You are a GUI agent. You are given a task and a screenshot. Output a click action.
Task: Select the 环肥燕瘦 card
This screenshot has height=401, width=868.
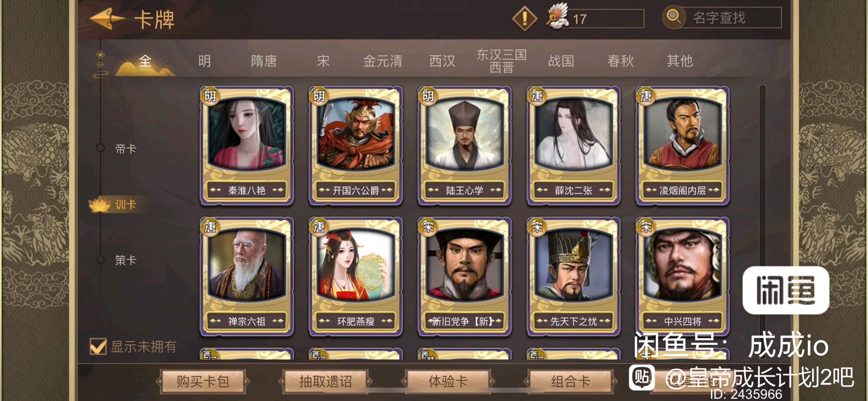point(356,277)
